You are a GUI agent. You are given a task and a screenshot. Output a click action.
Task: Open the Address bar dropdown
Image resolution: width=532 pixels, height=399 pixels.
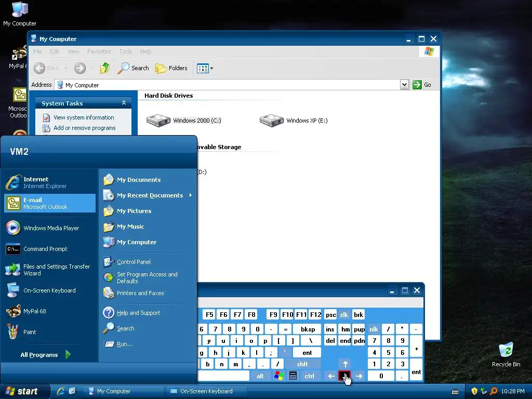pyautogui.click(x=404, y=85)
